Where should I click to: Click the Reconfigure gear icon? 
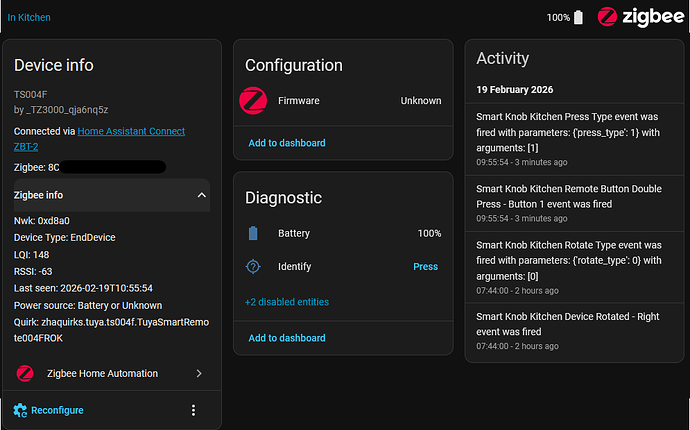point(20,410)
